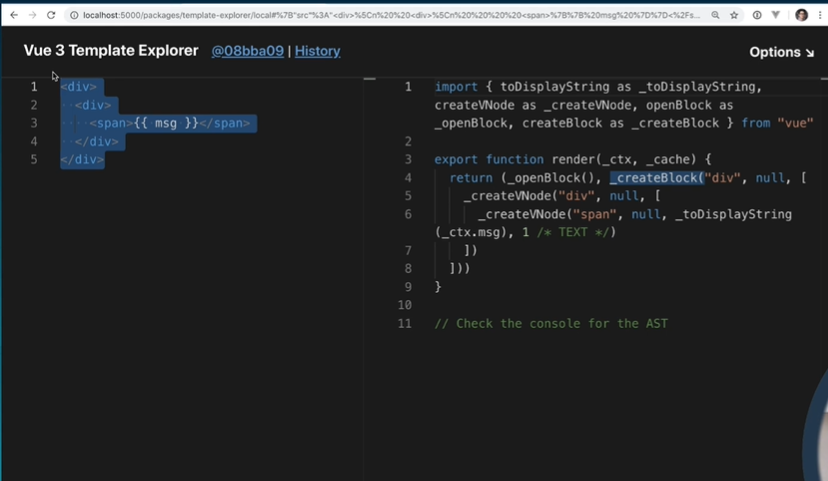The width and height of the screenshot is (828, 481).
Task: Click the zoom magnifier in address bar
Action: 715,15
